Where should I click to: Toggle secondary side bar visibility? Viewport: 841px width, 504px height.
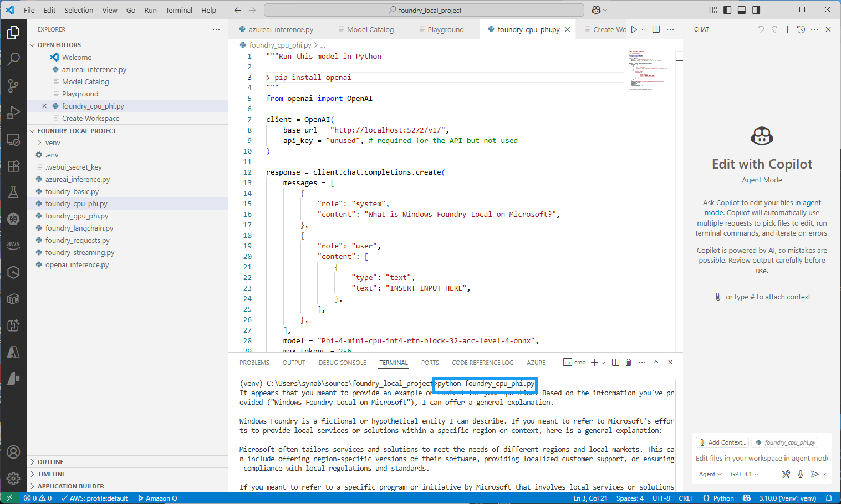coord(756,10)
